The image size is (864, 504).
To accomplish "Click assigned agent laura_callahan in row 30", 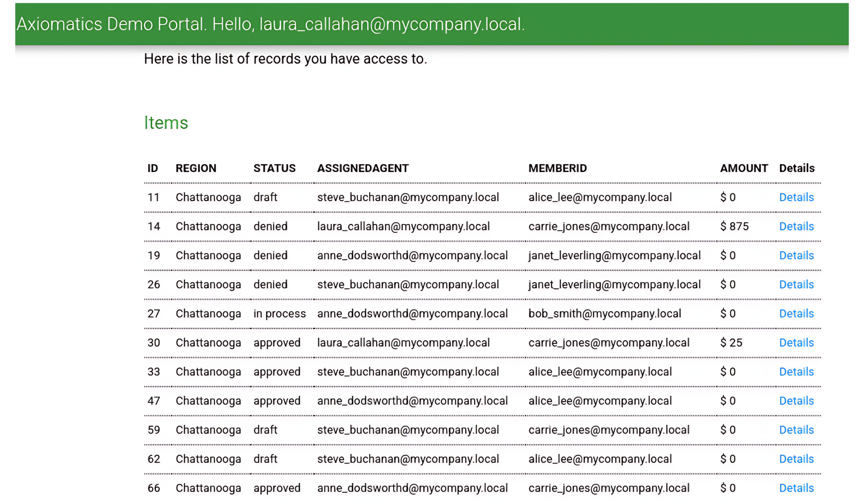I will (x=403, y=343).
